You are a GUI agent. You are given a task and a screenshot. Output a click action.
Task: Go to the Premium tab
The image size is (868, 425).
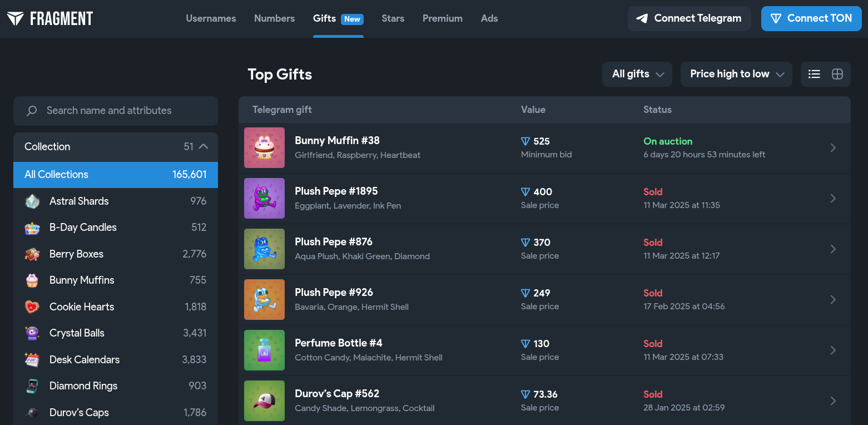(x=442, y=18)
